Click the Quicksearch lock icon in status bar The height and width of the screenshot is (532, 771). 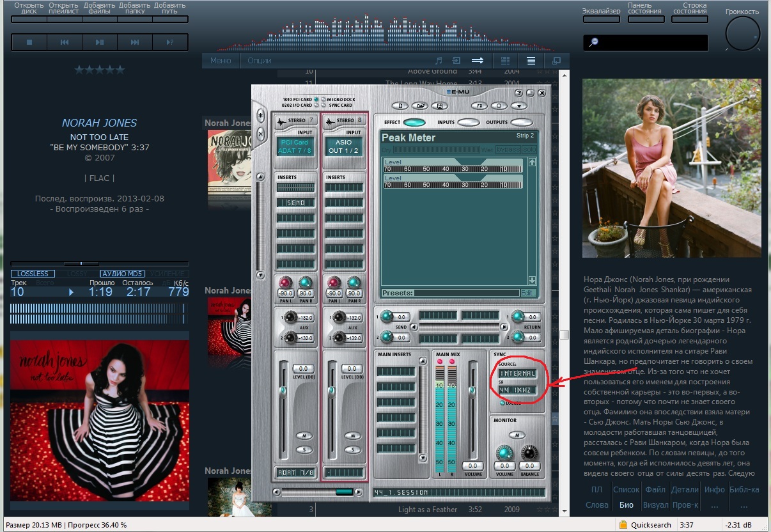click(x=623, y=525)
